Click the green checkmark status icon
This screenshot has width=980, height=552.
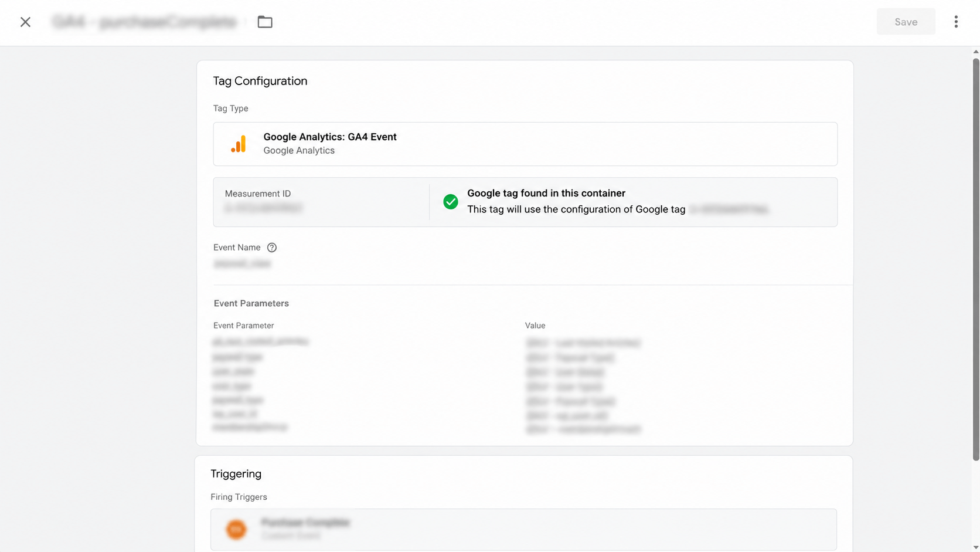pyautogui.click(x=451, y=202)
